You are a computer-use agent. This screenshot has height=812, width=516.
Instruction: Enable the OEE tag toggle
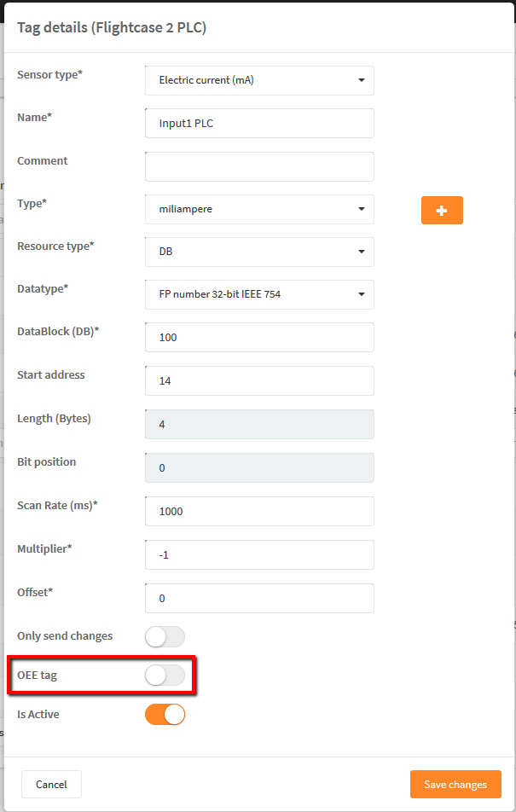coord(165,676)
